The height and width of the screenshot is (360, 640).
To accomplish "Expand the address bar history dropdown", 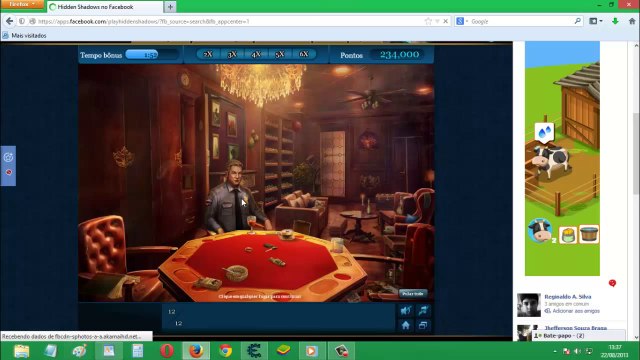I will coord(437,21).
